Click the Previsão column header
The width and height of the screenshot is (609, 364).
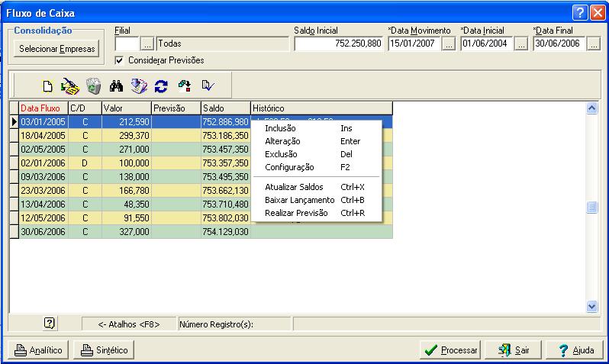pyautogui.click(x=176, y=108)
